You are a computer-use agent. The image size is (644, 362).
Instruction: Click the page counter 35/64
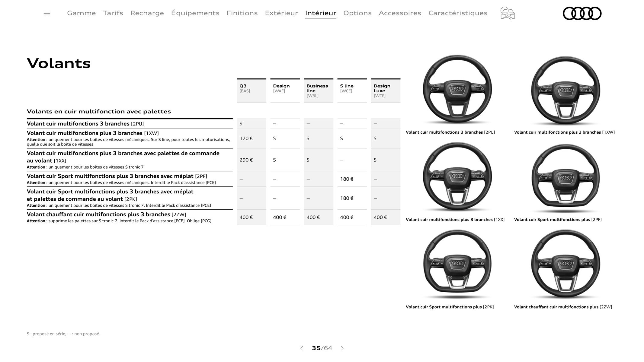tap(322, 348)
